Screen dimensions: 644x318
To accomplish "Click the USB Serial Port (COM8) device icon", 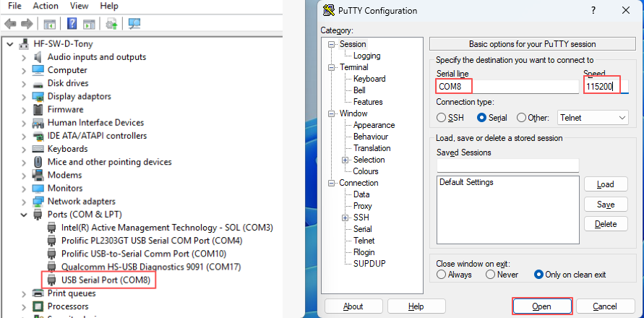I will coord(51,279).
